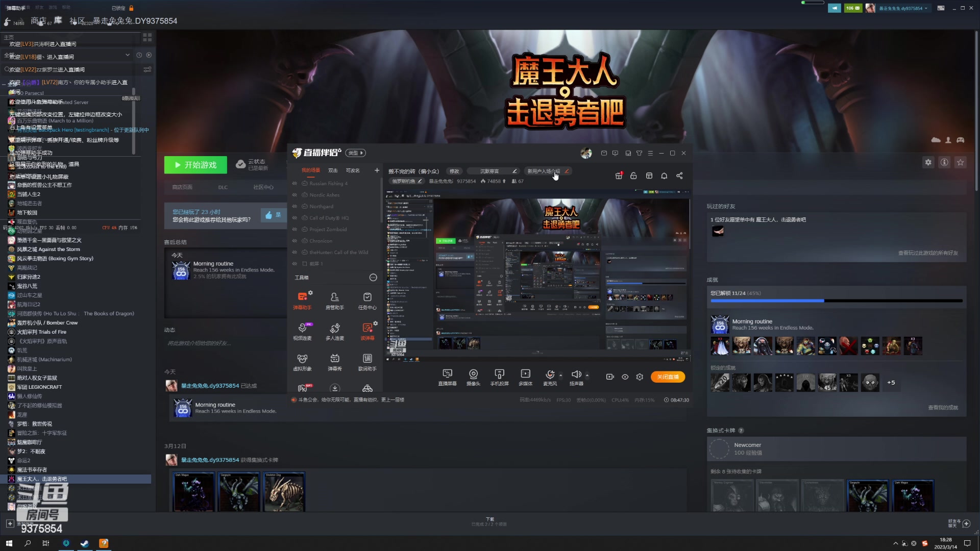Click 修改 button beside stream title
This screenshot has width=980, height=551.
click(x=454, y=171)
